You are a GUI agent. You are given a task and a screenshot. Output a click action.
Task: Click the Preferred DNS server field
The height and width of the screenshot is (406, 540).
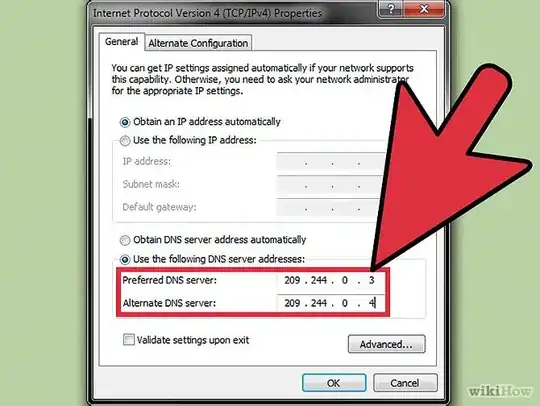point(331,280)
